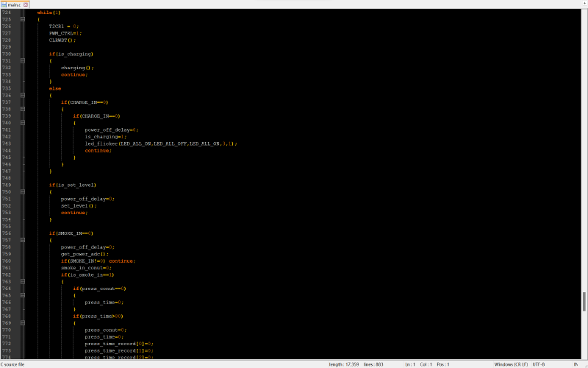The width and height of the screenshot is (588, 368).
Task: Click the led_flicker(LED_ALL_ON,...) call line
Action: [161, 144]
